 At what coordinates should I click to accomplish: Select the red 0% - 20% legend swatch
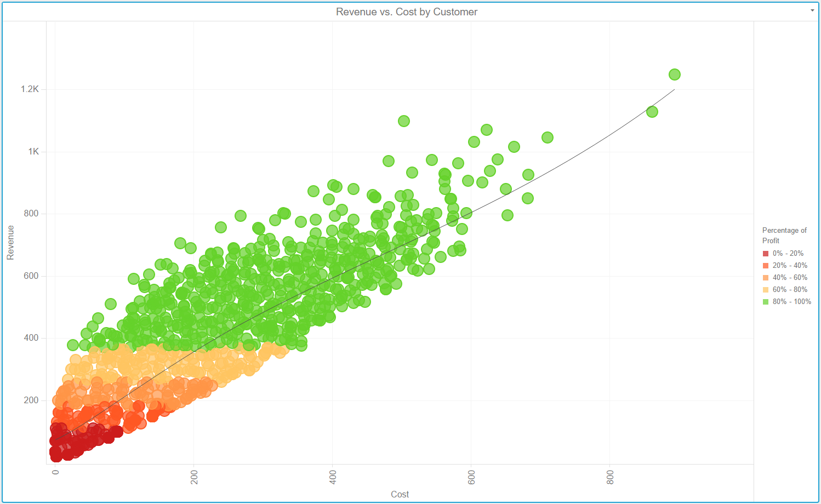click(766, 254)
